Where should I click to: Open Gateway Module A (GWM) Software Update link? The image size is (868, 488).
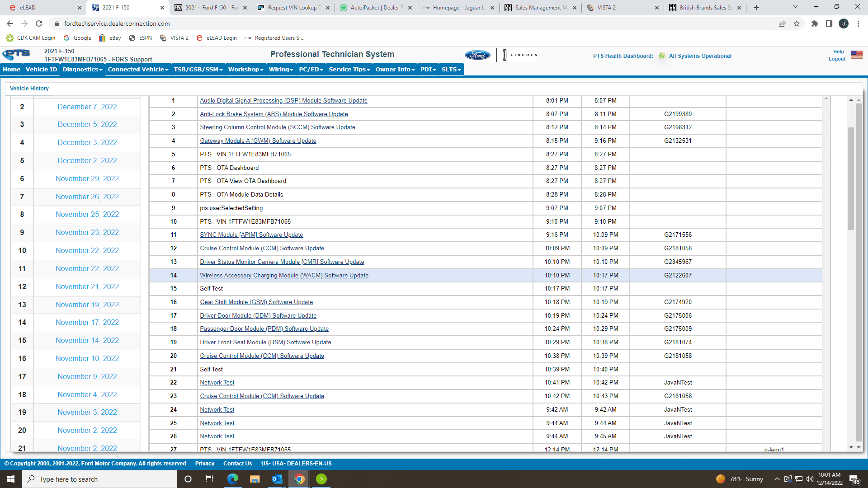[258, 141]
